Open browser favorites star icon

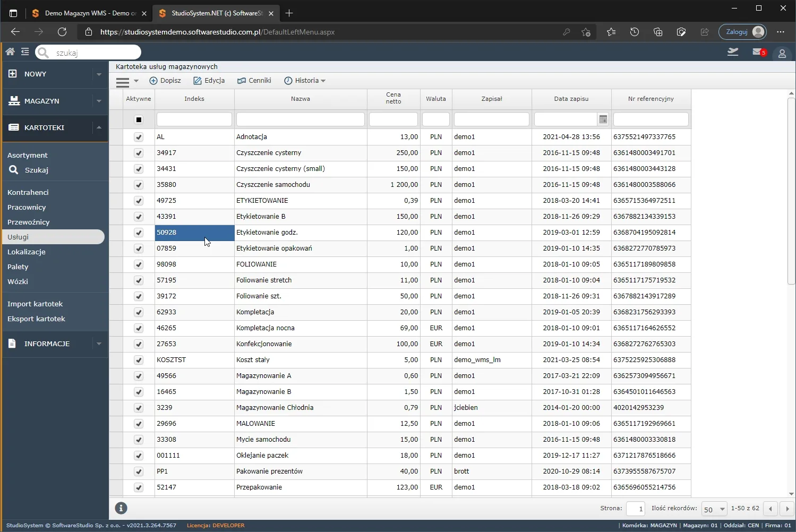pos(611,32)
